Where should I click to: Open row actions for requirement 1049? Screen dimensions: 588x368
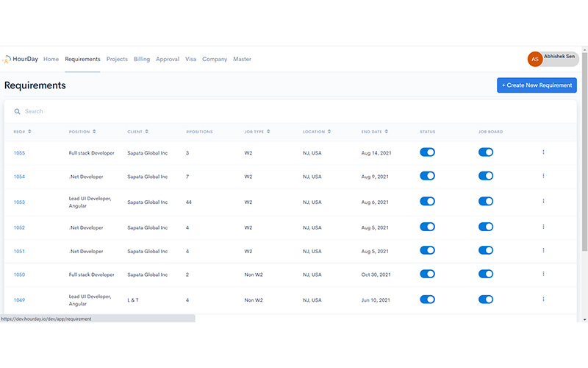(x=543, y=300)
